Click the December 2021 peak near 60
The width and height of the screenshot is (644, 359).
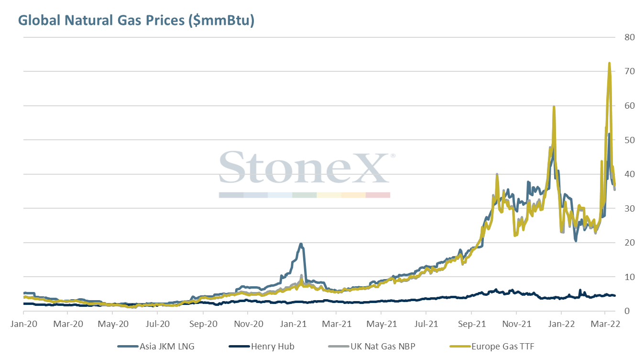[x=554, y=107]
